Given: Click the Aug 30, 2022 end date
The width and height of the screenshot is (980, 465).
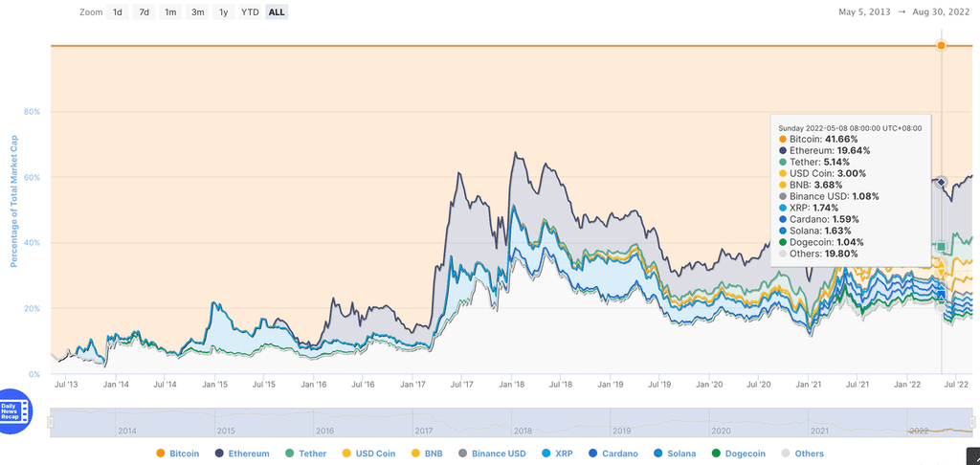Looking at the screenshot, I should point(942,12).
